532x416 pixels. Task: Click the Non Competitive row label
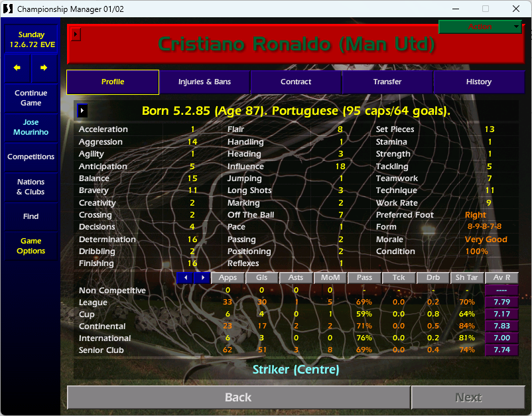112,291
